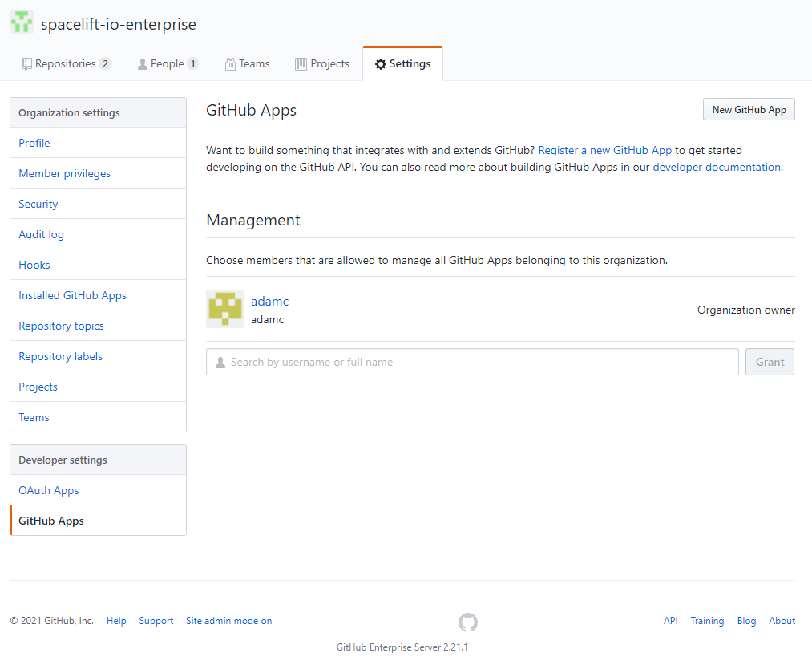The image size is (812, 661).
Task: Click the adamc username link
Action: [269, 302]
